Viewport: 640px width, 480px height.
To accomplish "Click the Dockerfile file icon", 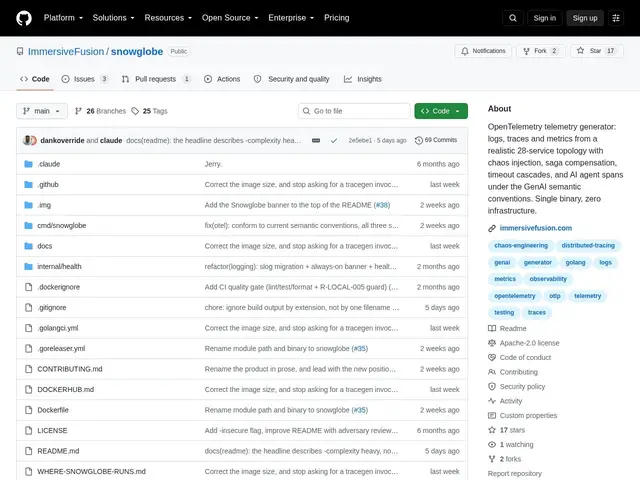I will 28,410.
